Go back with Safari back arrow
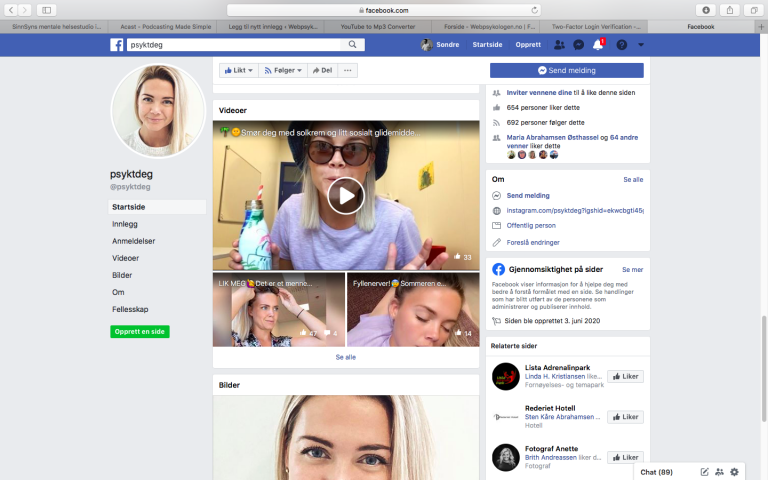Image resolution: width=768 pixels, height=480 pixels. 11,10
